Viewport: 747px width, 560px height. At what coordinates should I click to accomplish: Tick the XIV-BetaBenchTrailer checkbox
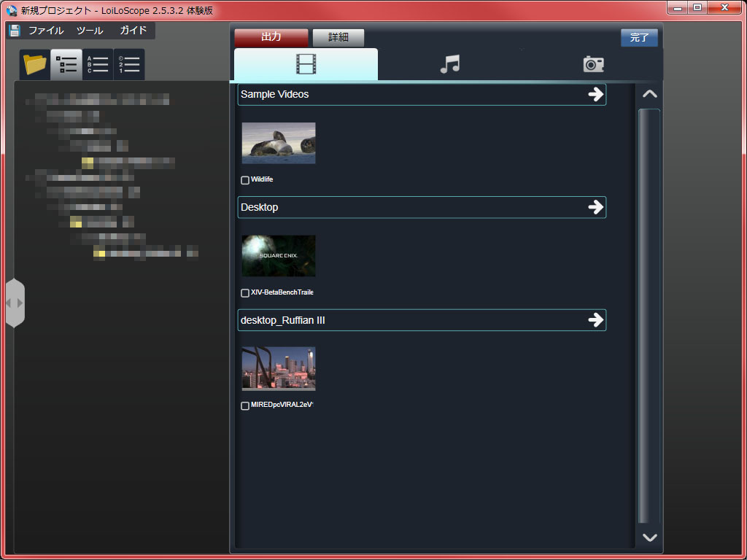(245, 293)
